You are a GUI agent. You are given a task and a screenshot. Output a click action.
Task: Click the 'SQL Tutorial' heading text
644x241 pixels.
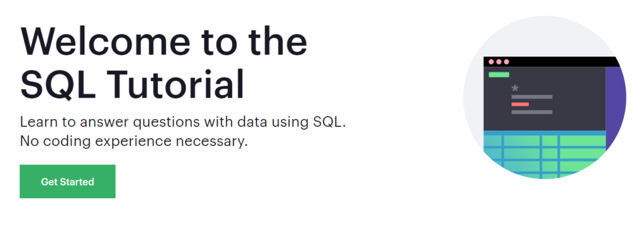coord(132,84)
